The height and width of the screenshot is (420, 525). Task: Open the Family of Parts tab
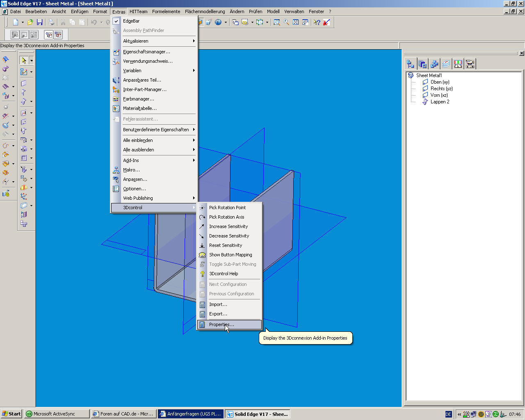(x=434, y=64)
